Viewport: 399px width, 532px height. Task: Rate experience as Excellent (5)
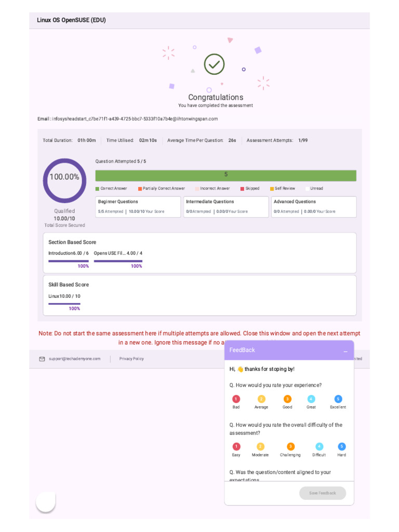pyautogui.click(x=338, y=399)
